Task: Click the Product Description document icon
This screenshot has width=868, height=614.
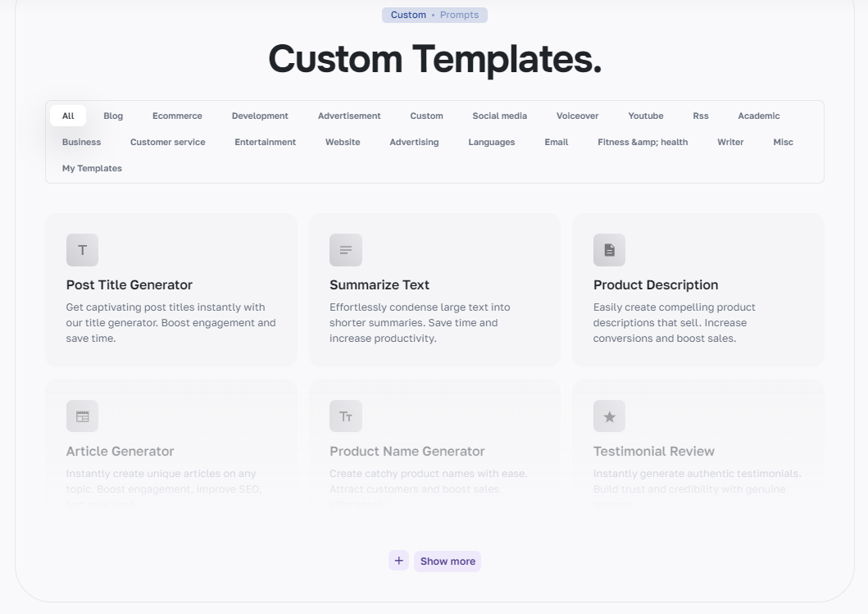Action: point(609,250)
